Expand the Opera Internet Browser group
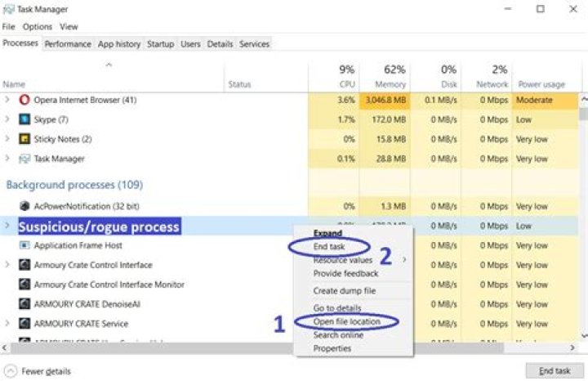The height and width of the screenshot is (381, 588). pyautogui.click(x=8, y=100)
